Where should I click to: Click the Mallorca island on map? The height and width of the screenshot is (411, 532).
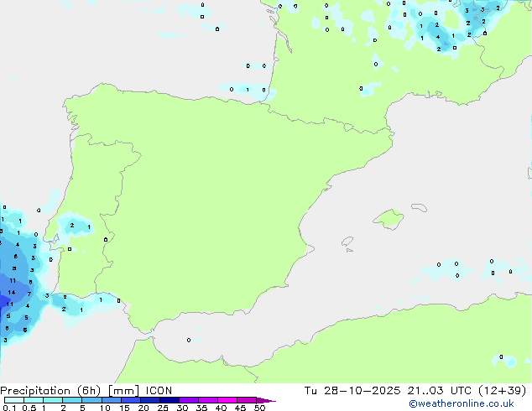click(x=389, y=220)
